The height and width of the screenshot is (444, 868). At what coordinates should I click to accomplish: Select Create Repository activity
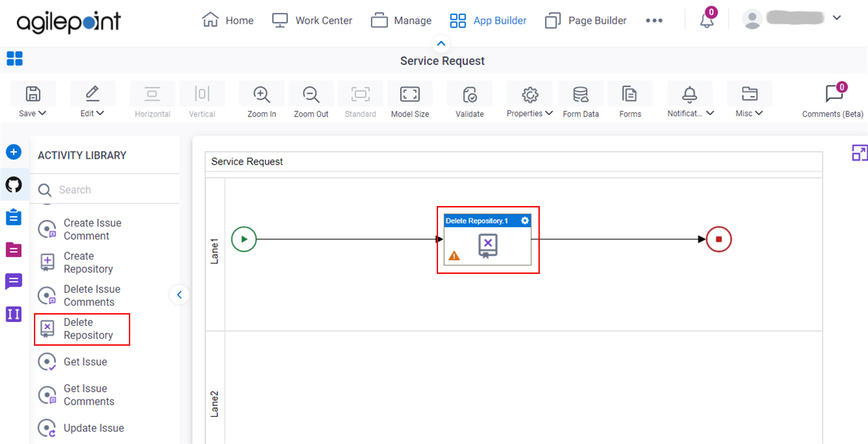pos(88,262)
